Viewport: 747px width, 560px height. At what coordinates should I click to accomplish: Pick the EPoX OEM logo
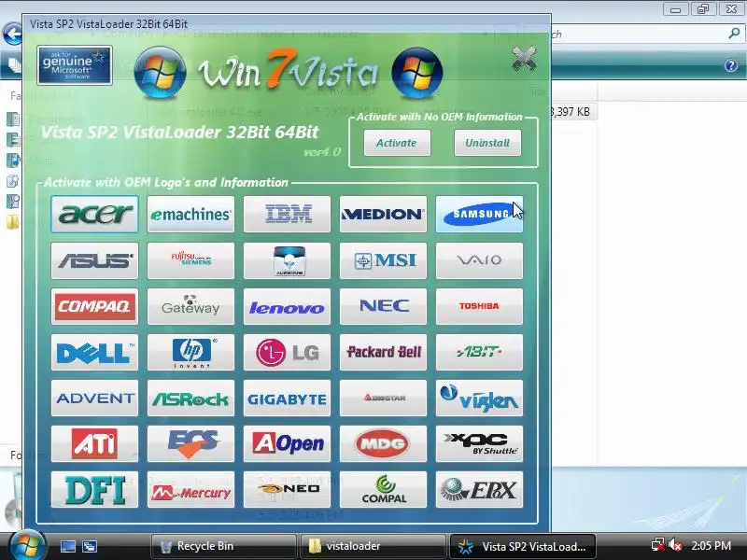(x=479, y=489)
